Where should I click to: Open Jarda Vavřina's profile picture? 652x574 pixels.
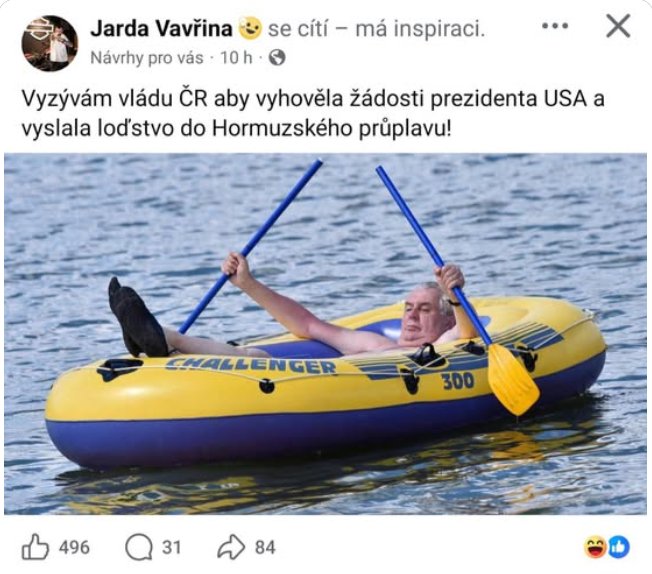click(49, 43)
